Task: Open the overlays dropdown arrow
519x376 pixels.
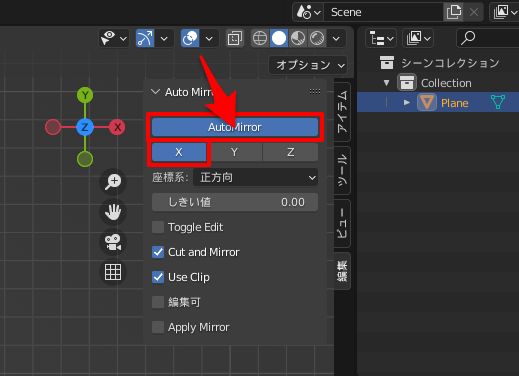Action: point(209,39)
